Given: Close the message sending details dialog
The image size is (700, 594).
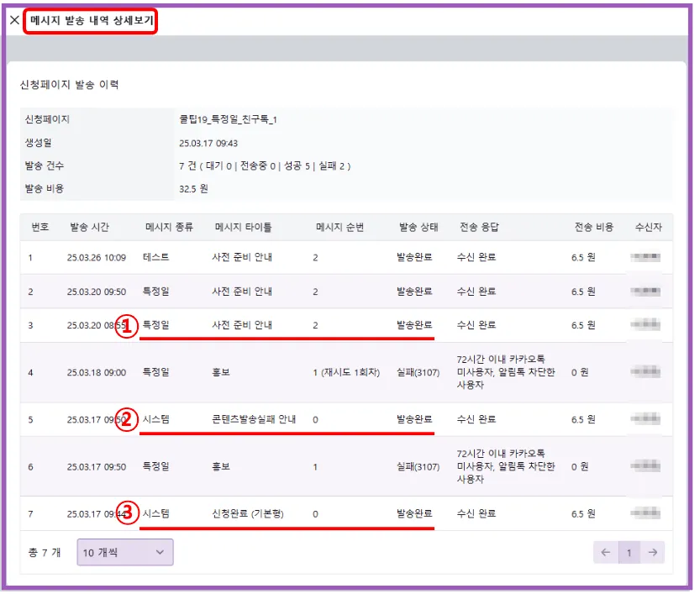Looking at the screenshot, I should pos(14,20).
